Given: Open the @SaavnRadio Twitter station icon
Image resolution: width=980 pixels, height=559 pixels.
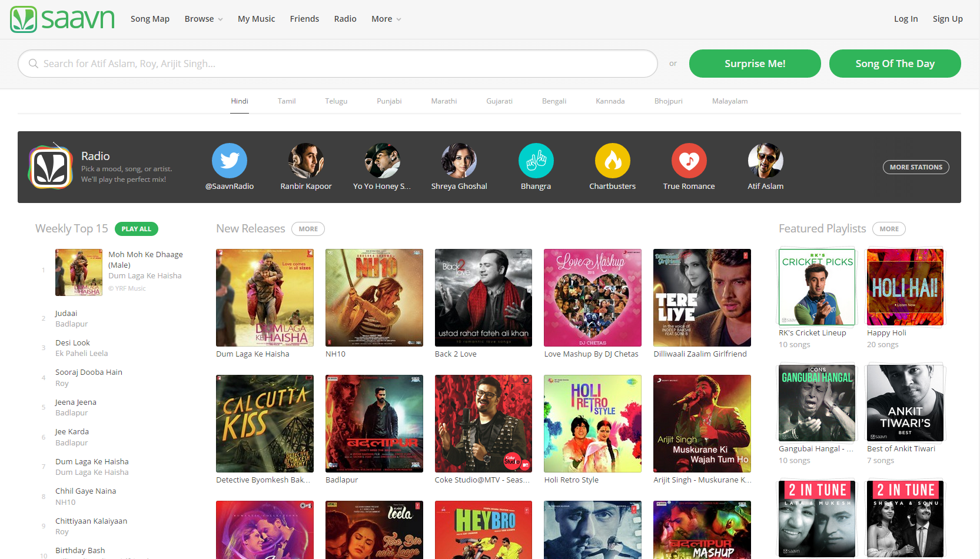Looking at the screenshot, I should coord(229,161).
